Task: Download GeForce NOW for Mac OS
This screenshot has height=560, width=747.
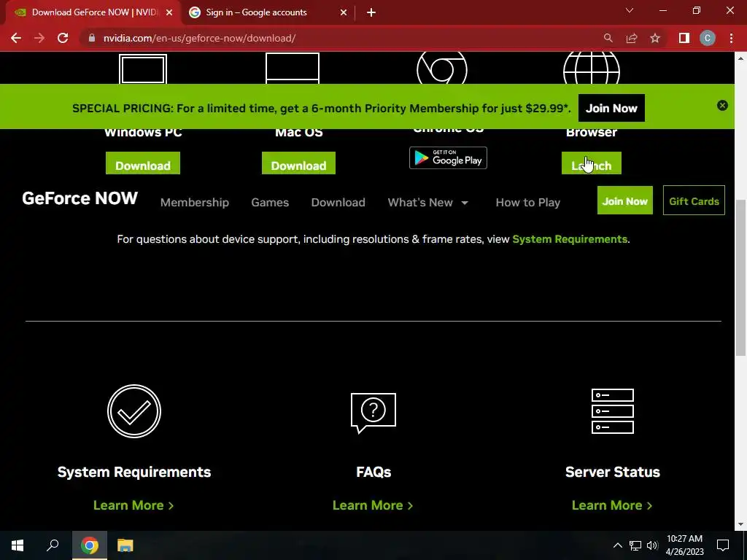Action: (298, 163)
